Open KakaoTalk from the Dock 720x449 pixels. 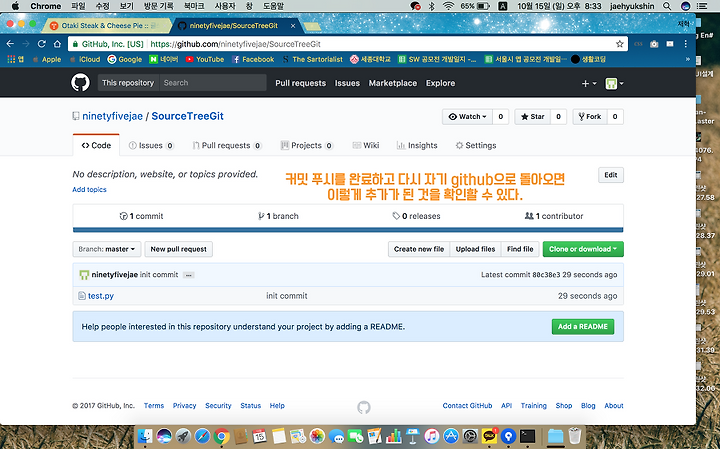[x=489, y=436]
